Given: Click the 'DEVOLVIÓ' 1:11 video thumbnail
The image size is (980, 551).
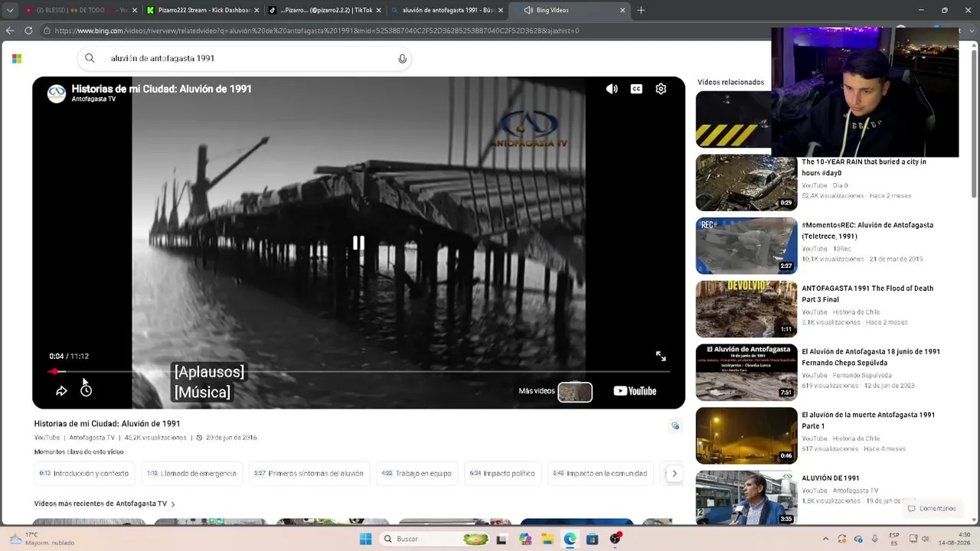Looking at the screenshot, I should [746, 309].
